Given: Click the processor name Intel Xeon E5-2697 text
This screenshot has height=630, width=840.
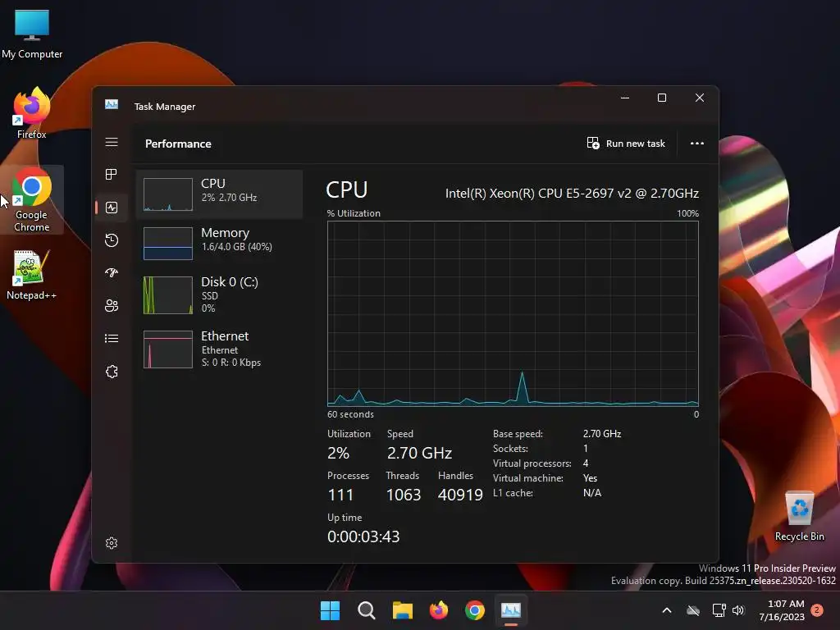Looking at the screenshot, I should point(572,194).
